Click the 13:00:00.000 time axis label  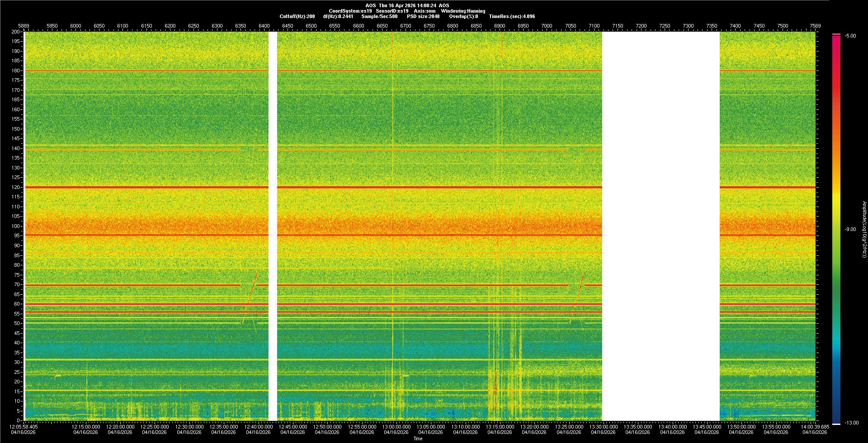tap(396, 427)
